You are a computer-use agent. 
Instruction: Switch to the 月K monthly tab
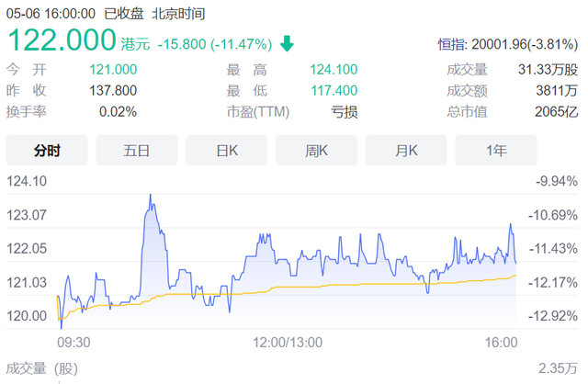pos(406,151)
